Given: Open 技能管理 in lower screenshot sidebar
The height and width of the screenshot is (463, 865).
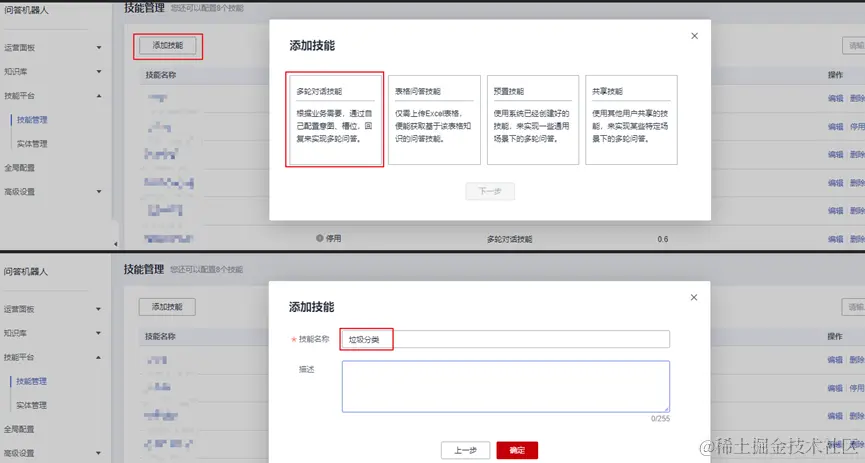Looking at the screenshot, I should click(31, 381).
